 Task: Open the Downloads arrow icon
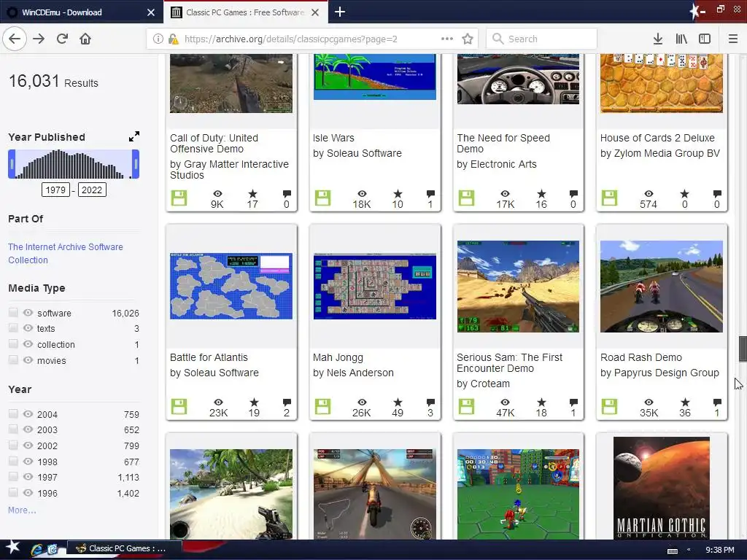coord(657,39)
